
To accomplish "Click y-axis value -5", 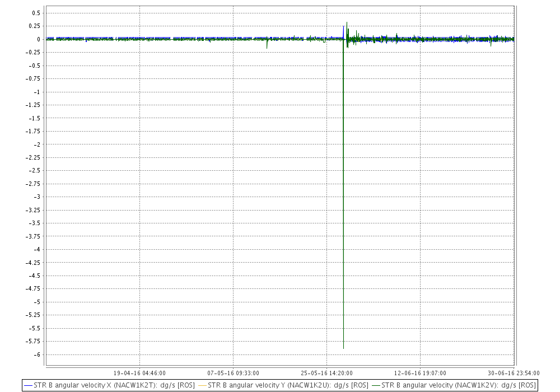I will pos(37,302).
